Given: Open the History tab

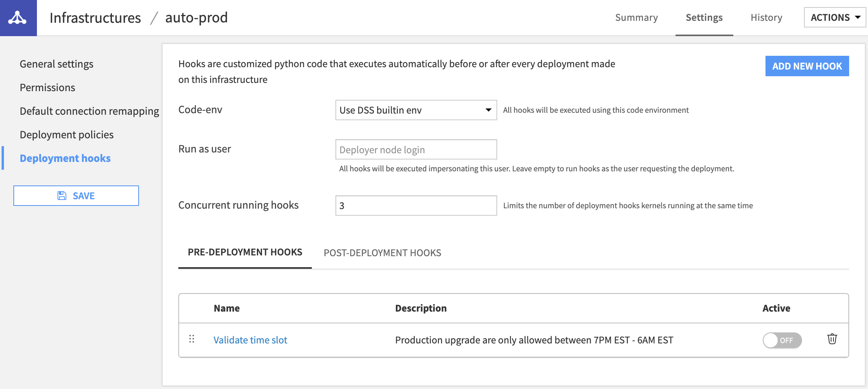Looking at the screenshot, I should pos(766,18).
